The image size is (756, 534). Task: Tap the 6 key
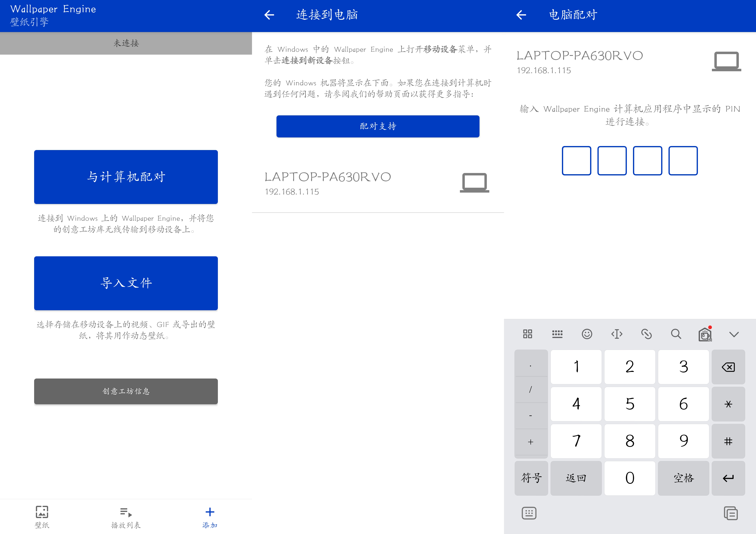pyautogui.click(x=683, y=404)
